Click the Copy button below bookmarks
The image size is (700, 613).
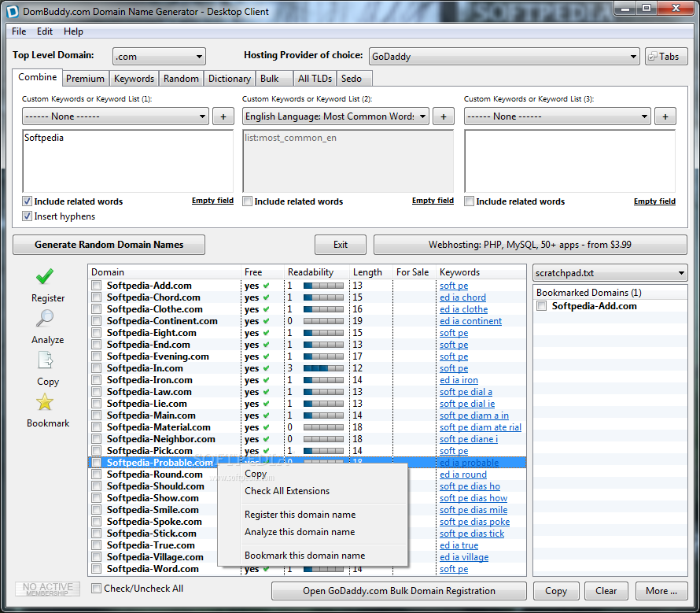(x=556, y=591)
